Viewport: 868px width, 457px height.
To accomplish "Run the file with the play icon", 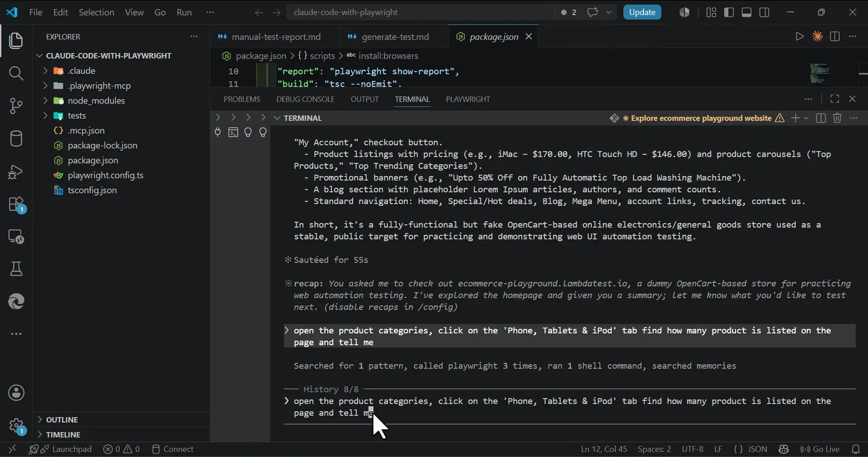I will click(x=799, y=36).
